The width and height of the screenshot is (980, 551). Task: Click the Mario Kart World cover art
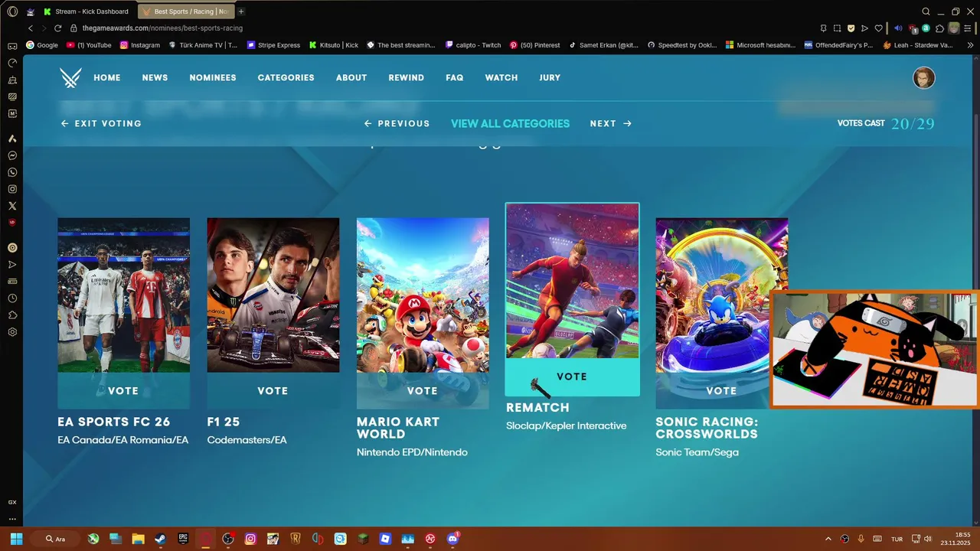pos(423,295)
